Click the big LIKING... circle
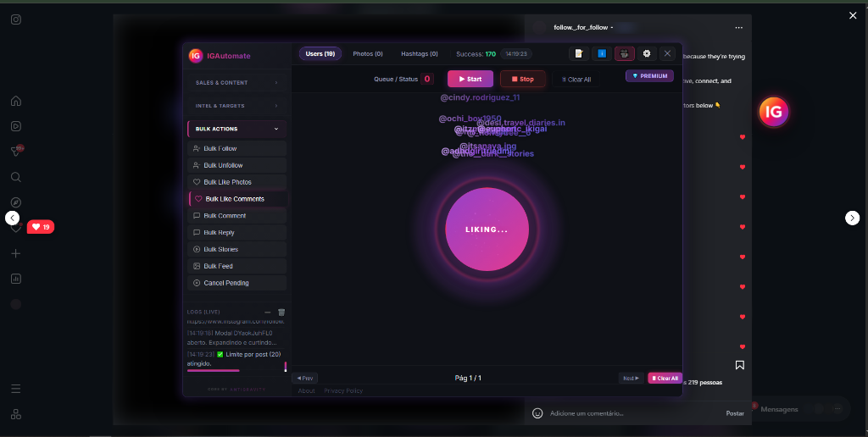 (x=487, y=230)
